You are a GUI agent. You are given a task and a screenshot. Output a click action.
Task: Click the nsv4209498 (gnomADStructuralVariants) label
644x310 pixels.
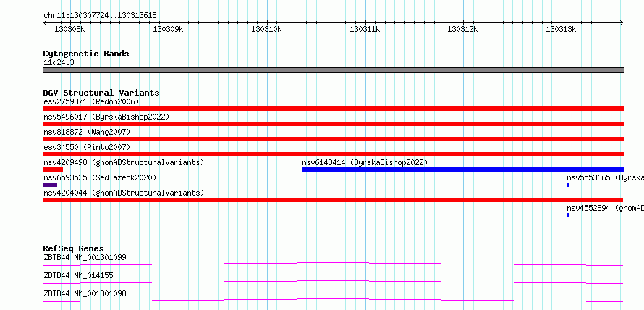point(124,162)
